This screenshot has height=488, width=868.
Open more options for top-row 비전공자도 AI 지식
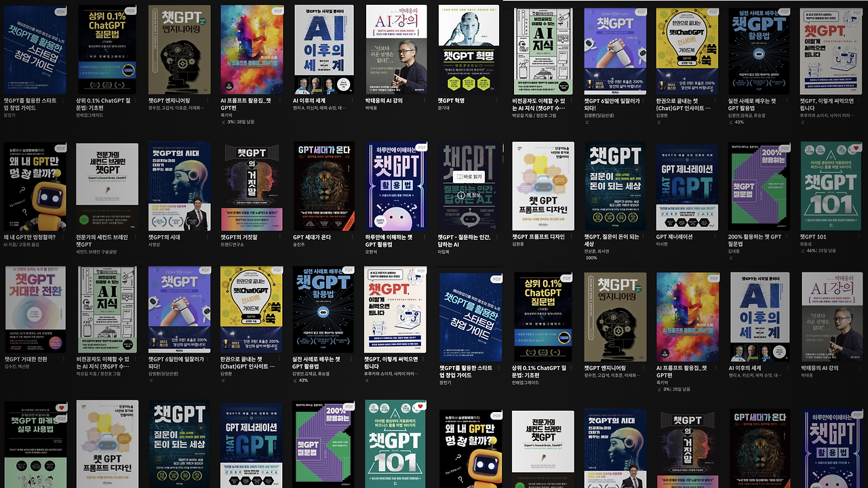click(570, 100)
